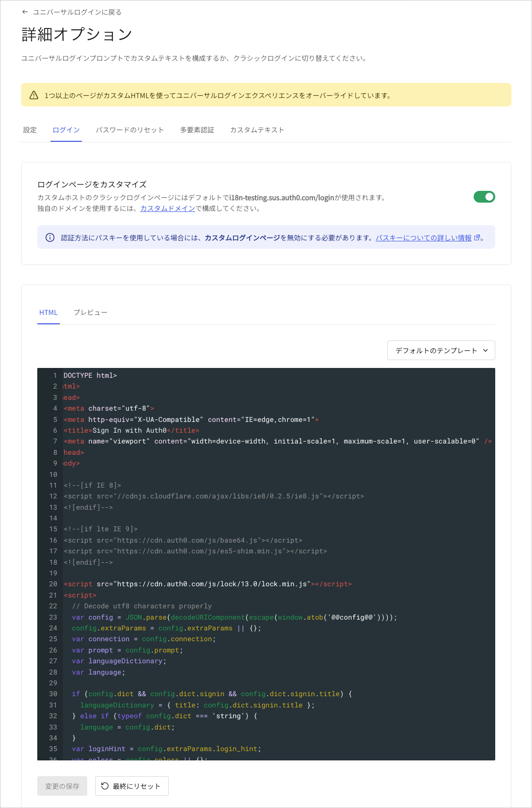Viewport: 532px width, 808px height.
Task: Click code line 20 lock.min.js script source
Action: point(207,584)
